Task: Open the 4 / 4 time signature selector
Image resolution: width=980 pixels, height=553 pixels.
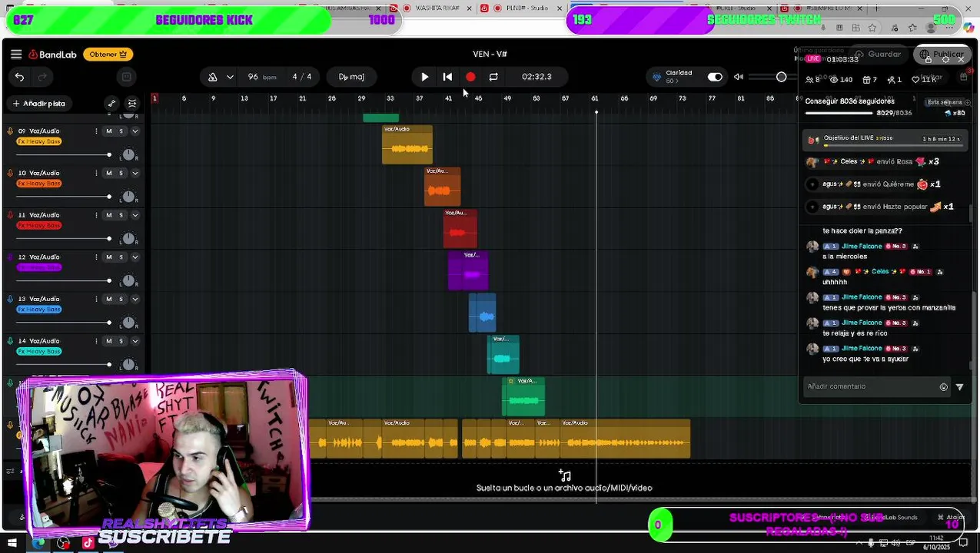Action: click(302, 77)
